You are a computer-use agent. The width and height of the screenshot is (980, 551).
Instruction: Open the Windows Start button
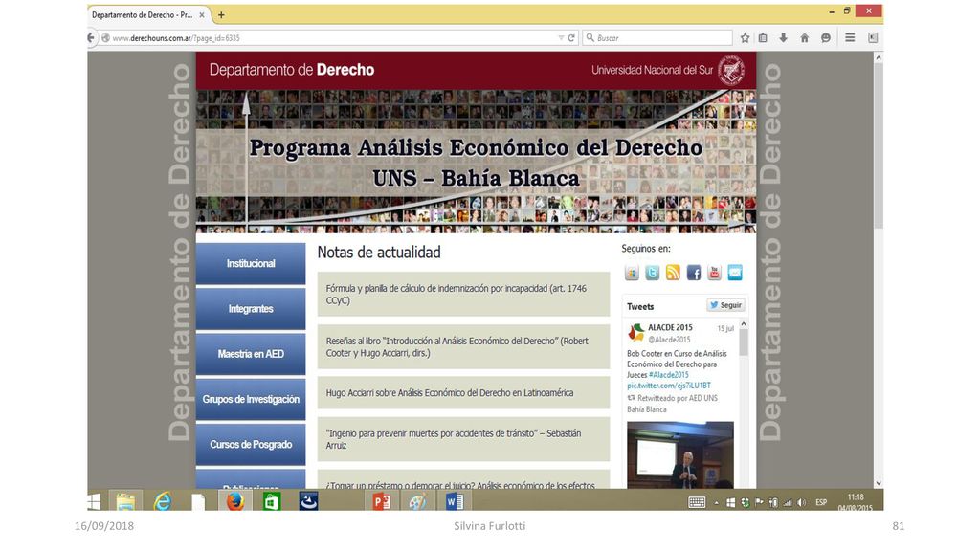coord(95,501)
